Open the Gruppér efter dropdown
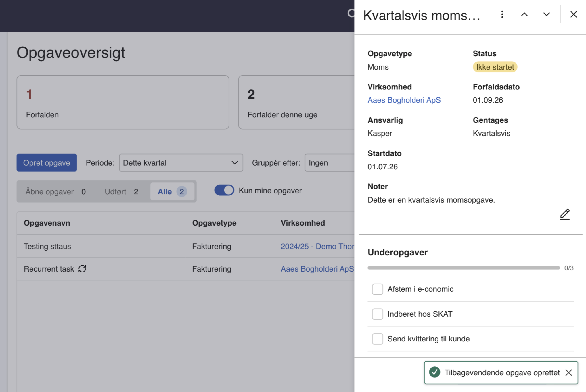The image size is (586, 392). pos(330,163)
